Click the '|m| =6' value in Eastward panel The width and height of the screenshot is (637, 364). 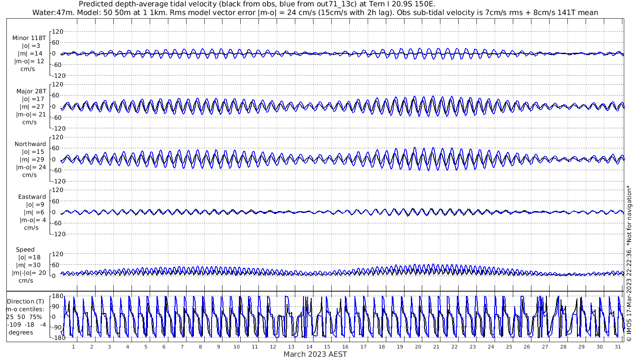34,212
